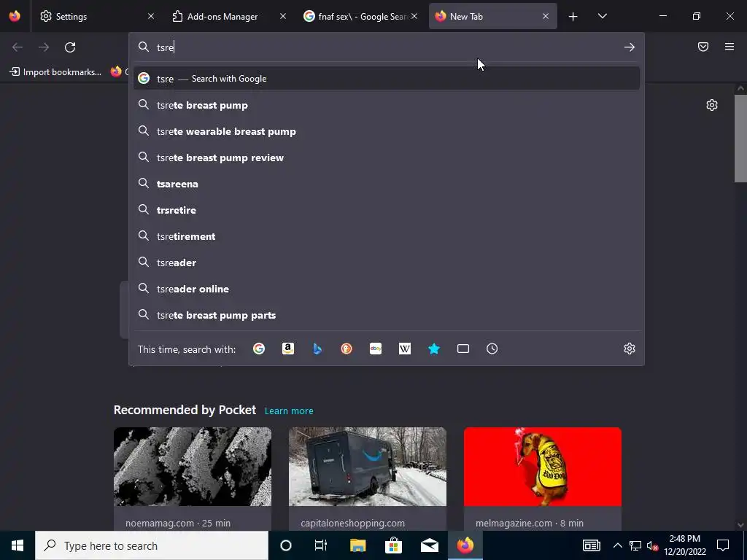Choose 'tsrete breast pump' suggestion
747x560 pixels.
(x=387, y=105)
